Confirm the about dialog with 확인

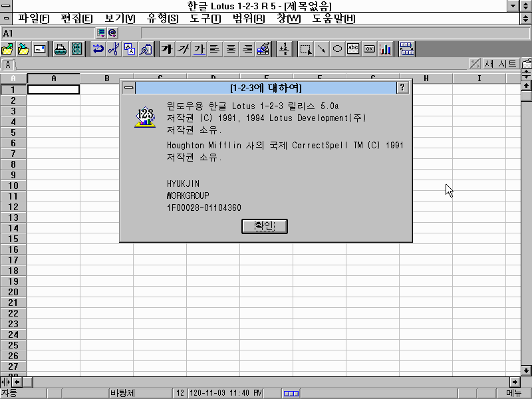[x=265, y=226]
